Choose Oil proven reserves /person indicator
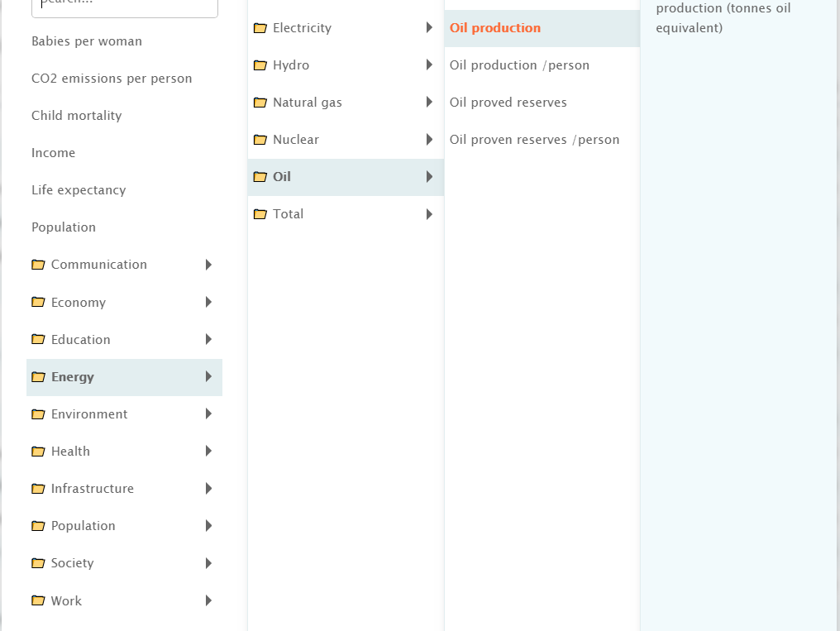 tap(534, 140)
